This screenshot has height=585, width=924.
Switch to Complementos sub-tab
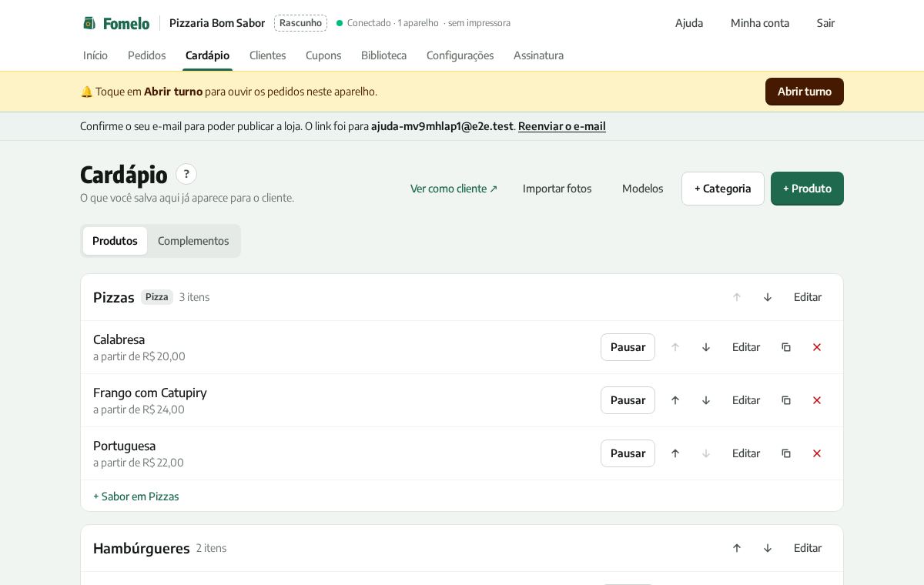[193, 241]
